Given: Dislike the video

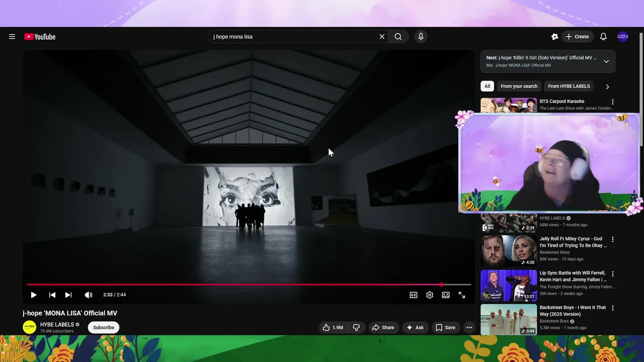Looking at the screenshot, I should 356,327.
